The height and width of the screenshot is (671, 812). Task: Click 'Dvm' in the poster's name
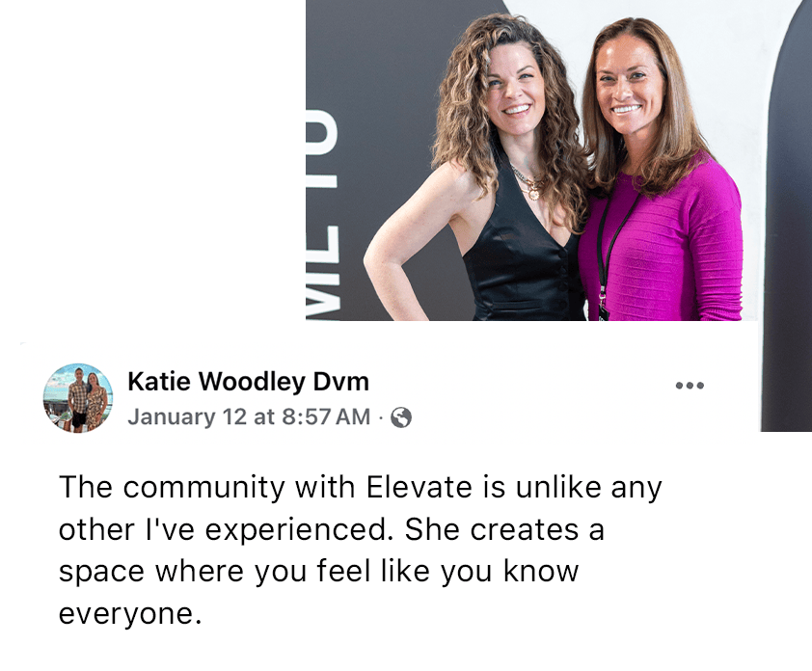(x=340, y=382)
